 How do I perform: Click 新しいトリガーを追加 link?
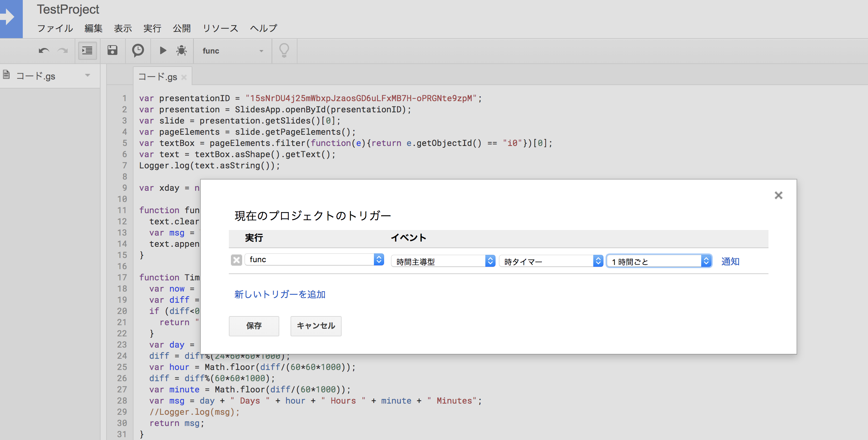pos(280,294)
